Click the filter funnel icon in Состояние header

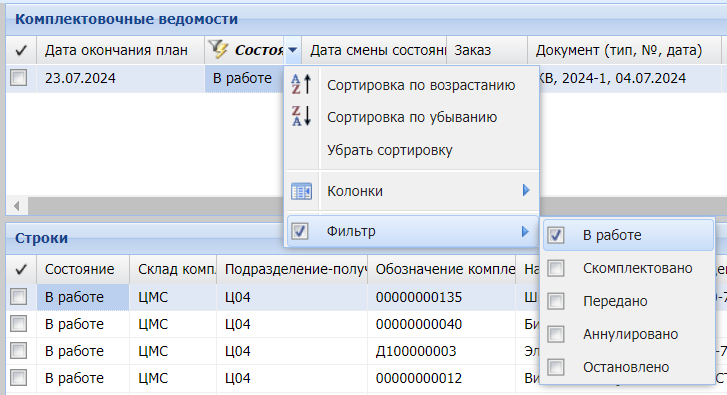tap(218, 49)
